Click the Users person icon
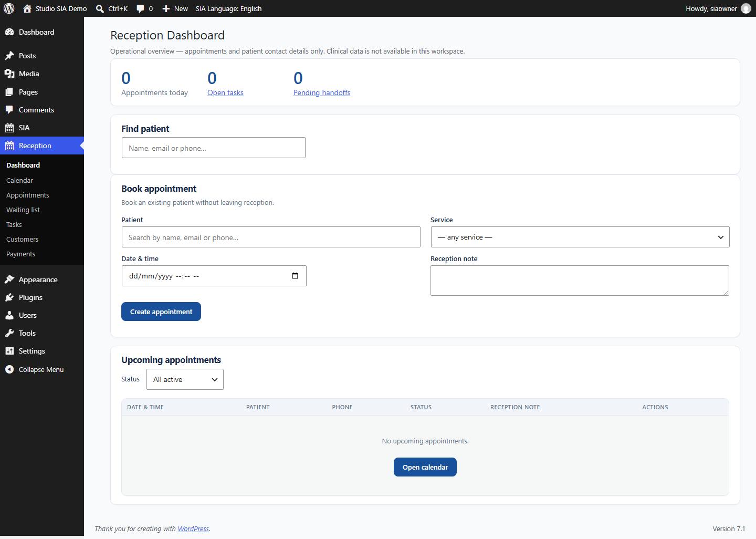The height and width of the screenshot is (539, 756). pyautogui.click(x=9, y=315)
